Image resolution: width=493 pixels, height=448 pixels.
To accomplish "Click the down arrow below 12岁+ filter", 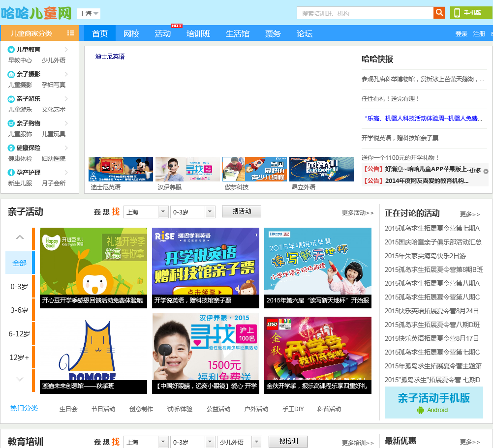I will (x=20, y=379).
